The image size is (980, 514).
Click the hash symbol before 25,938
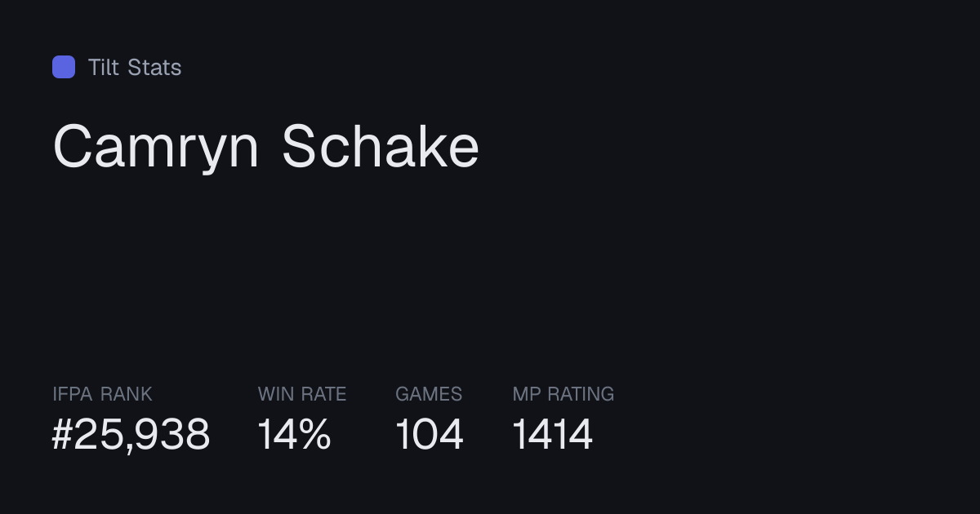click(63, 434)
